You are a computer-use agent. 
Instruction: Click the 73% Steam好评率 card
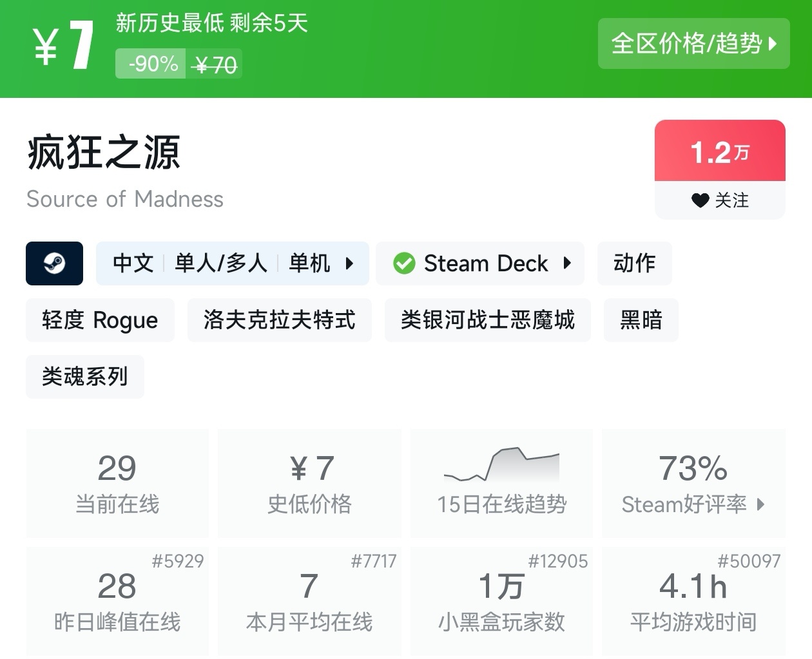click(693, 483)
